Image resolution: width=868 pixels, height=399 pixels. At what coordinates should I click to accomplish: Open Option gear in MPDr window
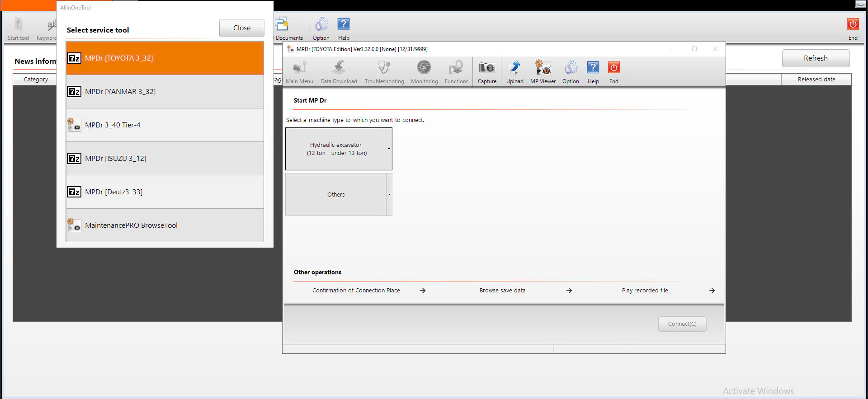coord(571,72)
